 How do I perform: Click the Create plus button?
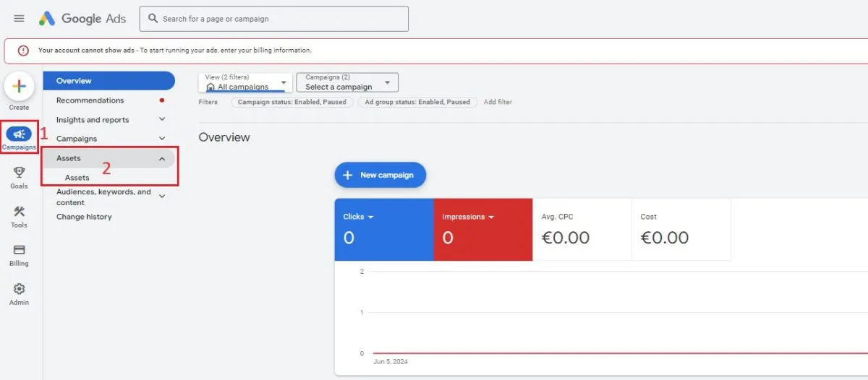pos(19,87)
